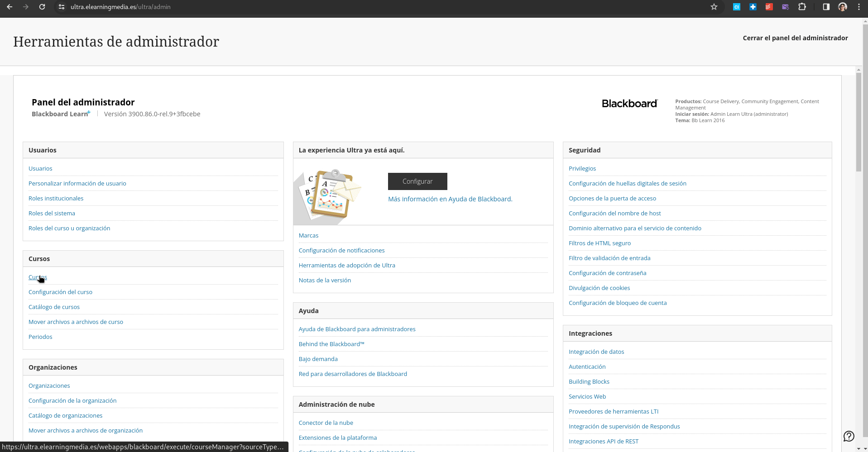
Task: Open Filtros de HTML seguro link
Action: (599, 243)
